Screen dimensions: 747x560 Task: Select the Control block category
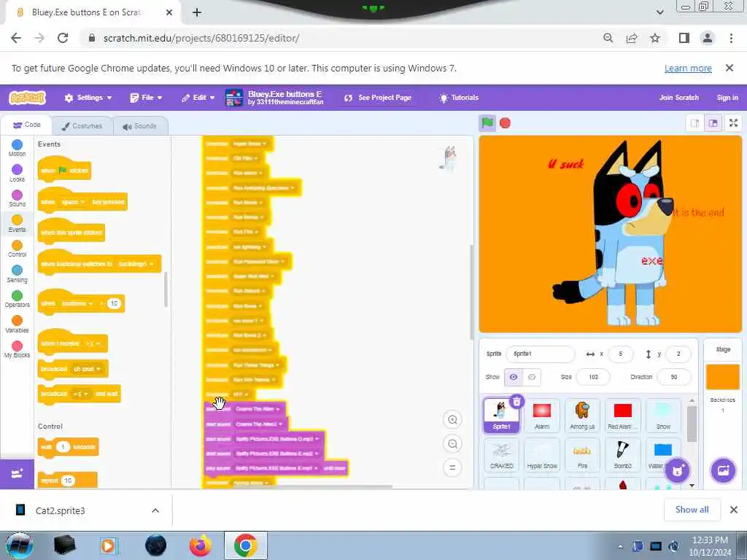click(x=18, y=249)
